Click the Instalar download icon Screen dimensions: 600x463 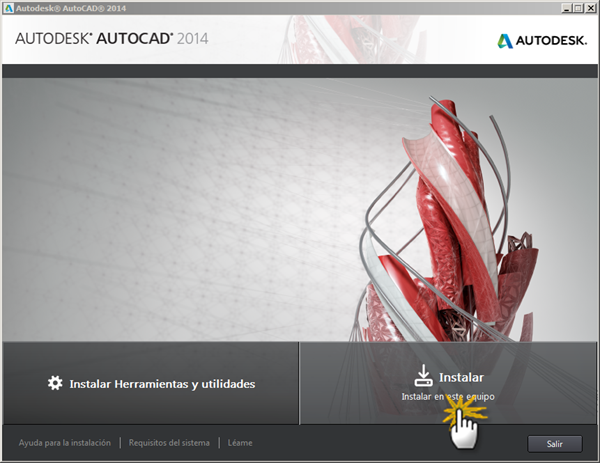[x=423, y=375]
